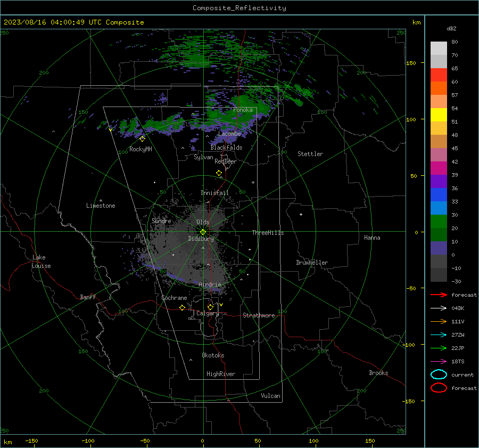The width and height of the screenshot is (479, 448).
Task: Select the light gray 70–80 dBZ swatch
Action: 439,48
